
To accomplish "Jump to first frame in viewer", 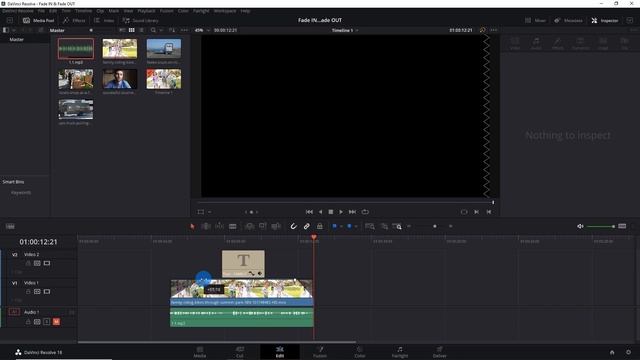I will click(x=309, y=212).
